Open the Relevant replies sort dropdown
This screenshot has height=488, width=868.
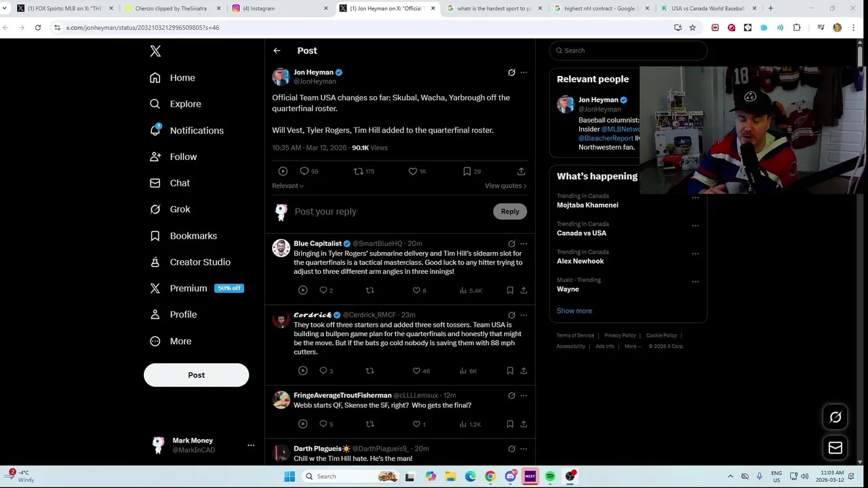[288, 186]
